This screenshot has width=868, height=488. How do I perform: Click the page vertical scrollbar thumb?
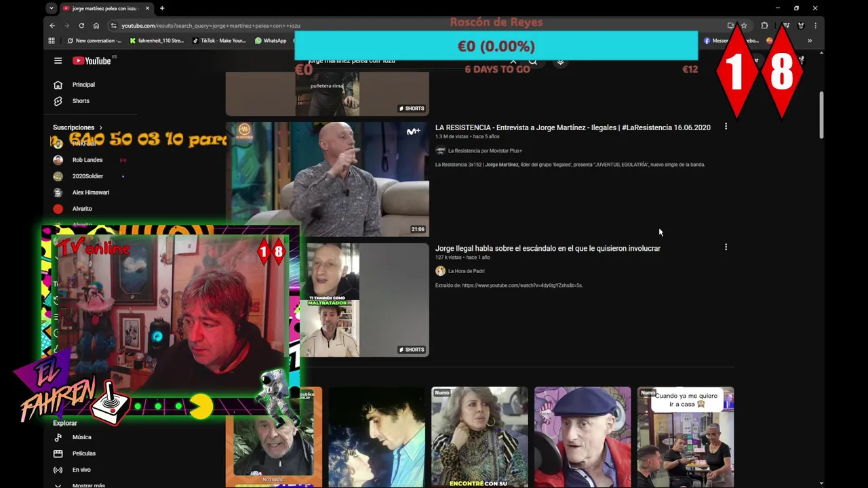[x=821, y=115]
